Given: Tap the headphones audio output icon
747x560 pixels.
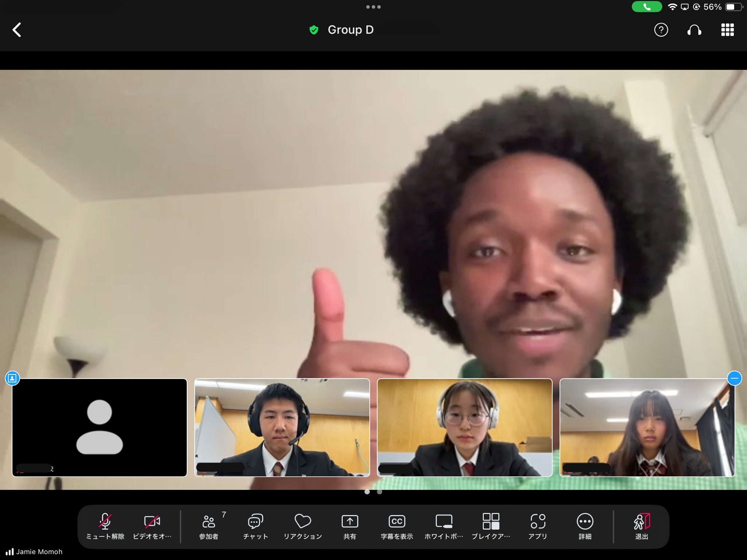Looking at the screenshot, I should (x=694, y=30).
